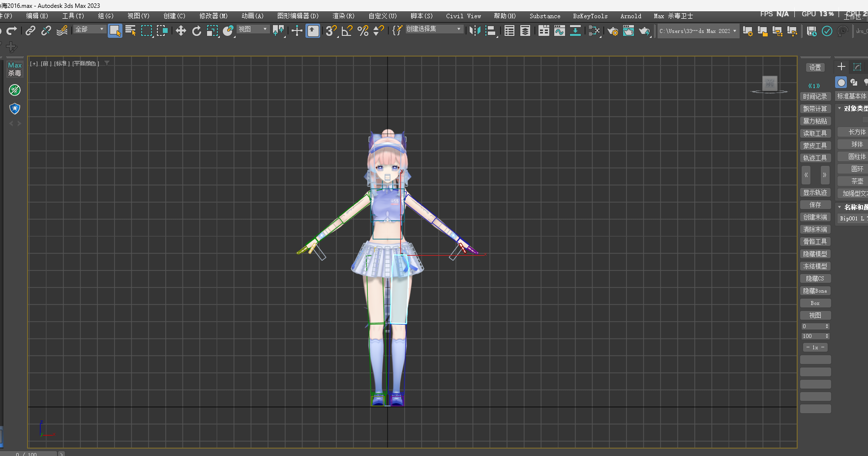Open Render Setup teapot-gear icon

(x=613, y=31)
